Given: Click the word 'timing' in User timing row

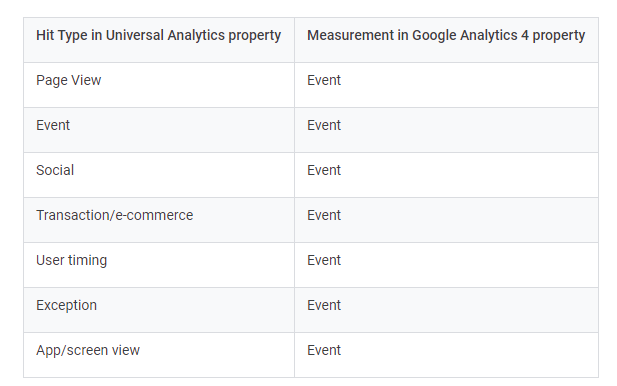Looking at the screenshot, I should pos(87,261).
